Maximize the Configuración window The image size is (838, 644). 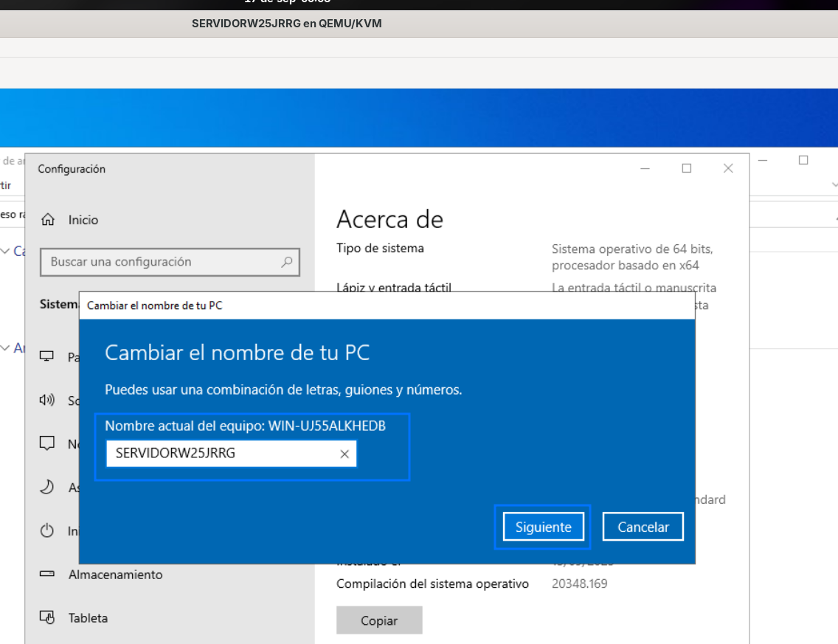tap(687, 168)
